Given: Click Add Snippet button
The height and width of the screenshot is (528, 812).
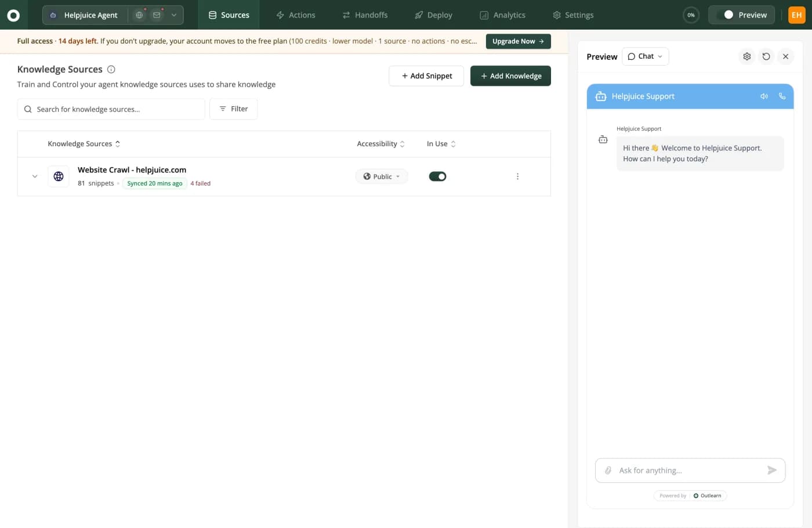Looking at the screenshot, I should [426, 76].
